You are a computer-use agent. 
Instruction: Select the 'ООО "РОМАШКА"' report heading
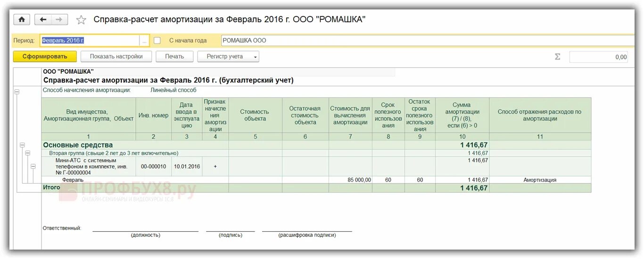tap(68, 71)
